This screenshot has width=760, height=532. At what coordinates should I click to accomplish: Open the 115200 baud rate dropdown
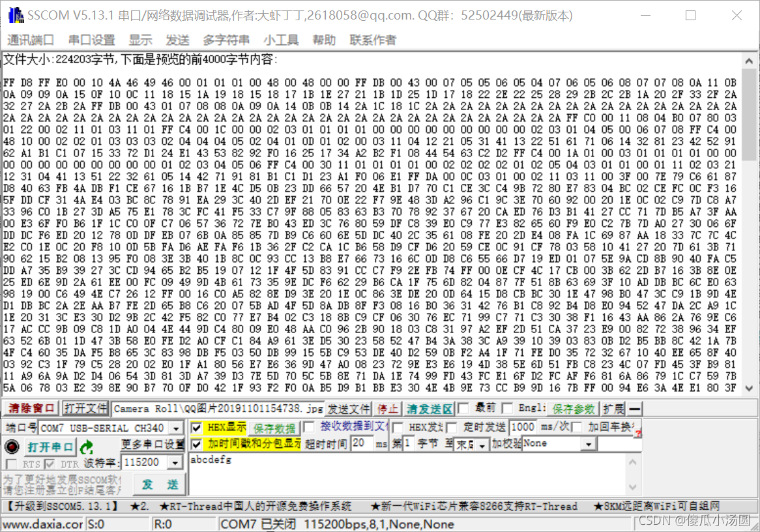coord(175,463)
